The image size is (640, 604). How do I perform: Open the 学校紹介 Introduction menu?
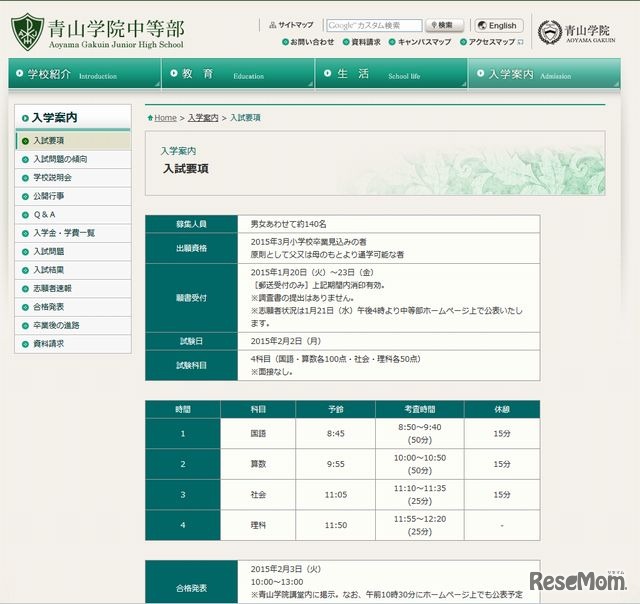pyautogui.click(x=84, y=73)
